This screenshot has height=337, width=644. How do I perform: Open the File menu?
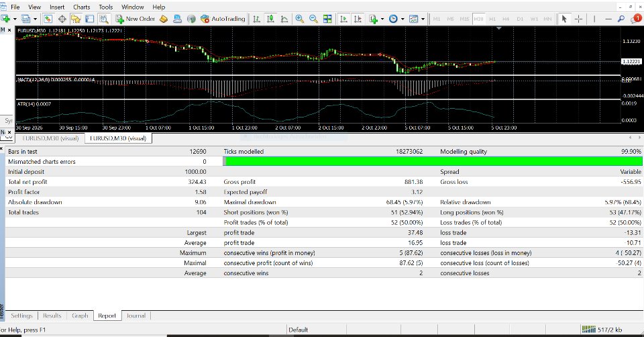15,7
